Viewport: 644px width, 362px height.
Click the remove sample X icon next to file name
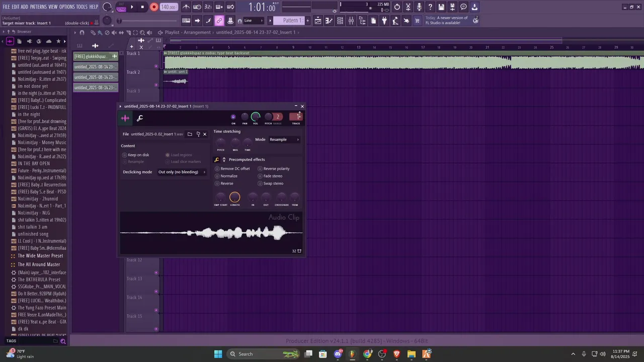(x=204, y=134)
